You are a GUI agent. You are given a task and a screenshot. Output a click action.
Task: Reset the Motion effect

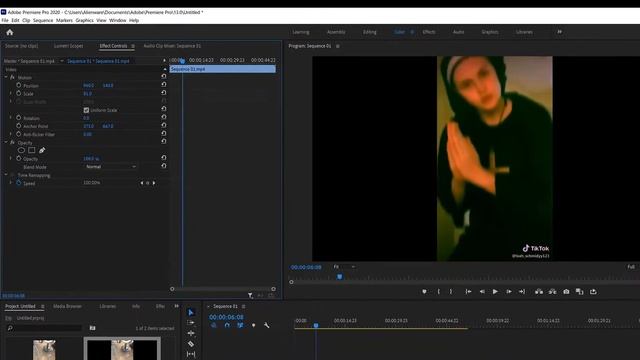point(164,76)
